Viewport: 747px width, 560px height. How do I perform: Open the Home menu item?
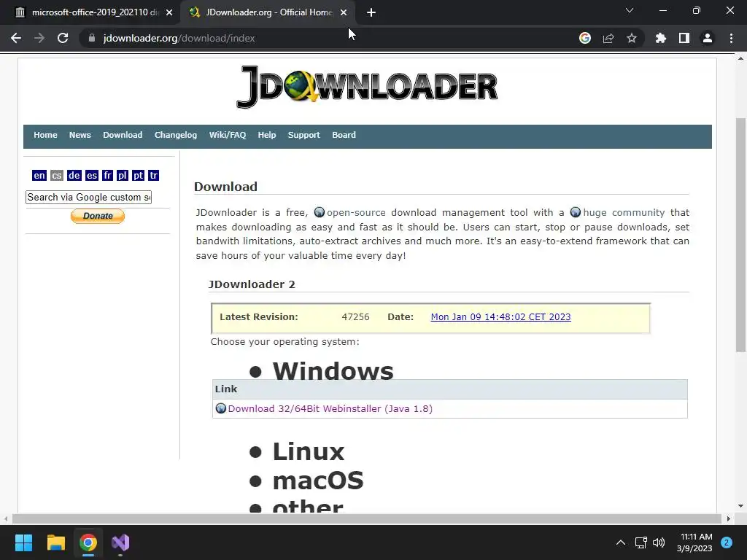[x=45, y=135]
